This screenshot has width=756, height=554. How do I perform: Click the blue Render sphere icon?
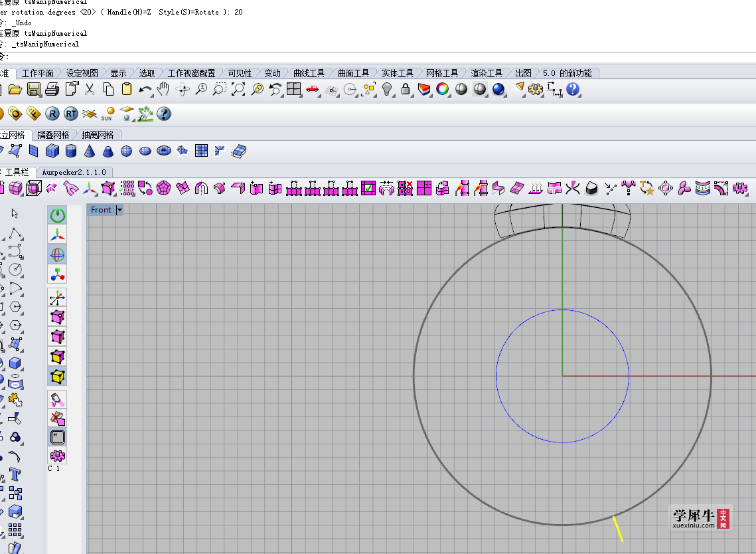click(x=498, y=89)
